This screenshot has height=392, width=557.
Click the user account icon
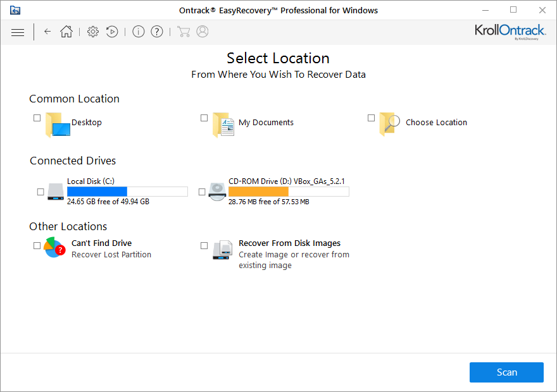click(x=203, y=32)
